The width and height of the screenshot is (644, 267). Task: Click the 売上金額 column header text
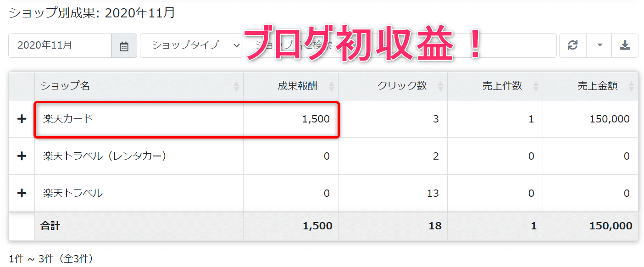pyautogui.click(x=597, y=86)
